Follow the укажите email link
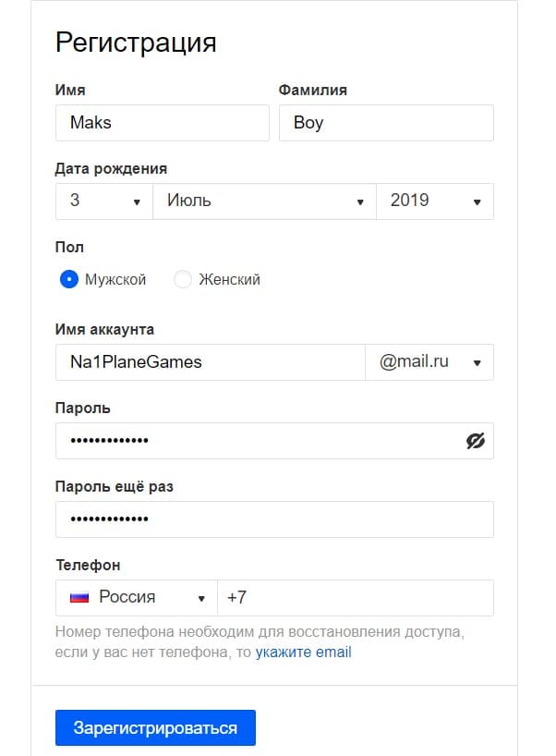The height and width of the screenshot is (756, 556). click(304, 652)
